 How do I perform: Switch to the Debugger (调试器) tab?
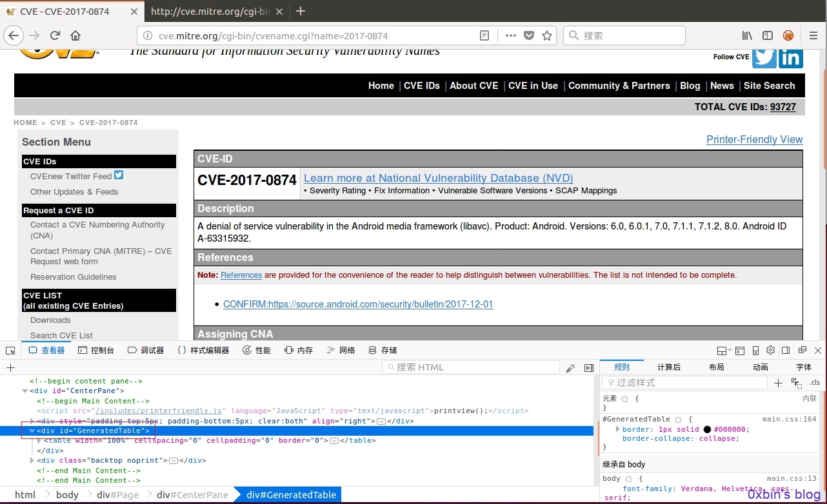coord(146,351)
